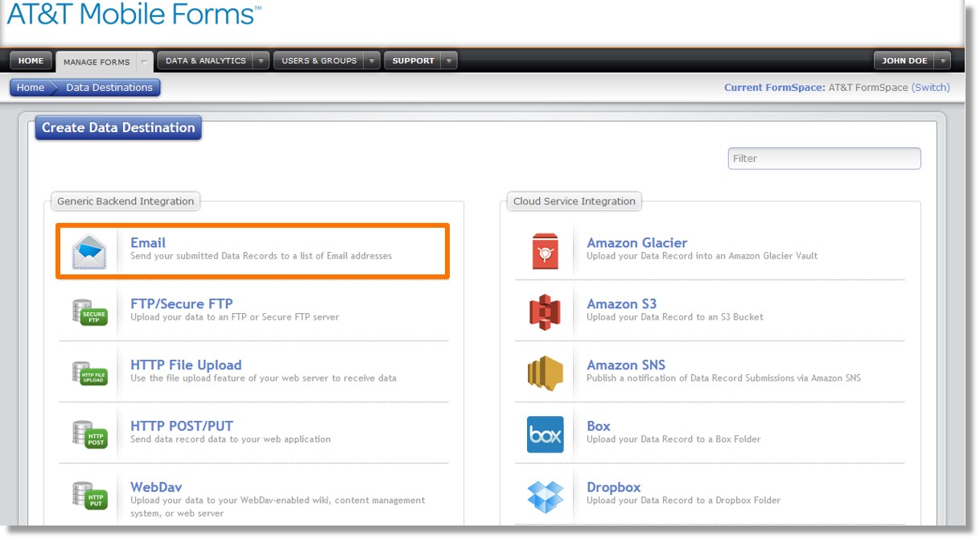Select the WebDav destination
The image size is (980, 540).
(x=156, y=488)
